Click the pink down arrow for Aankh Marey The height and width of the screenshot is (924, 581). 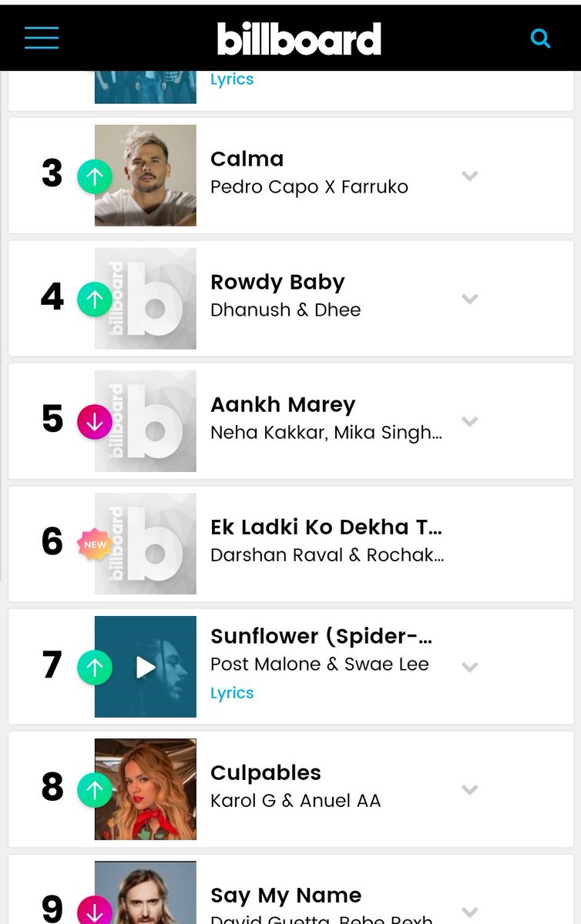[95, 422]
